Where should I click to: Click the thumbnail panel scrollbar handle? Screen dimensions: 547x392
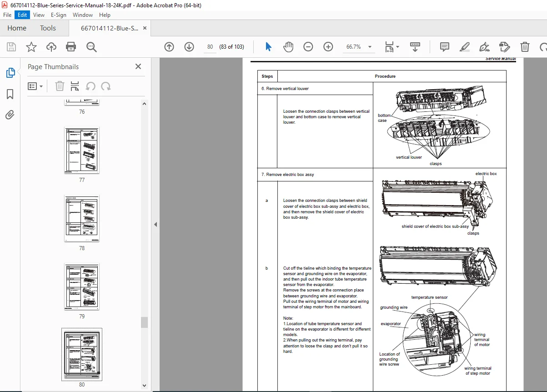(144, 322)
